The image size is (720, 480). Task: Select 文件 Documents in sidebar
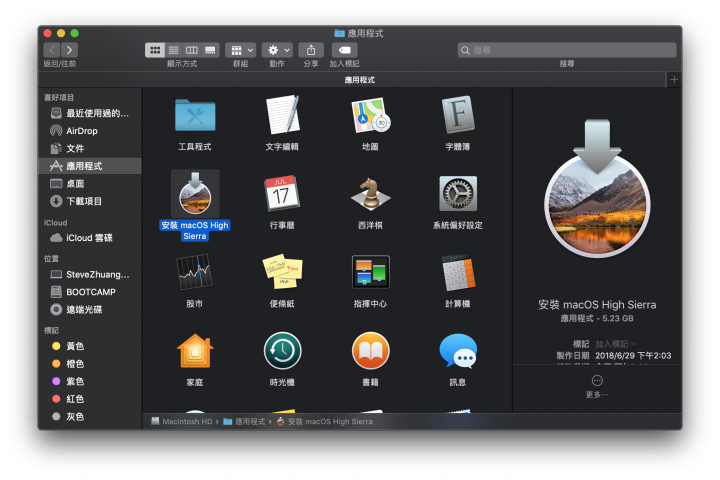(x=90, y=148)
